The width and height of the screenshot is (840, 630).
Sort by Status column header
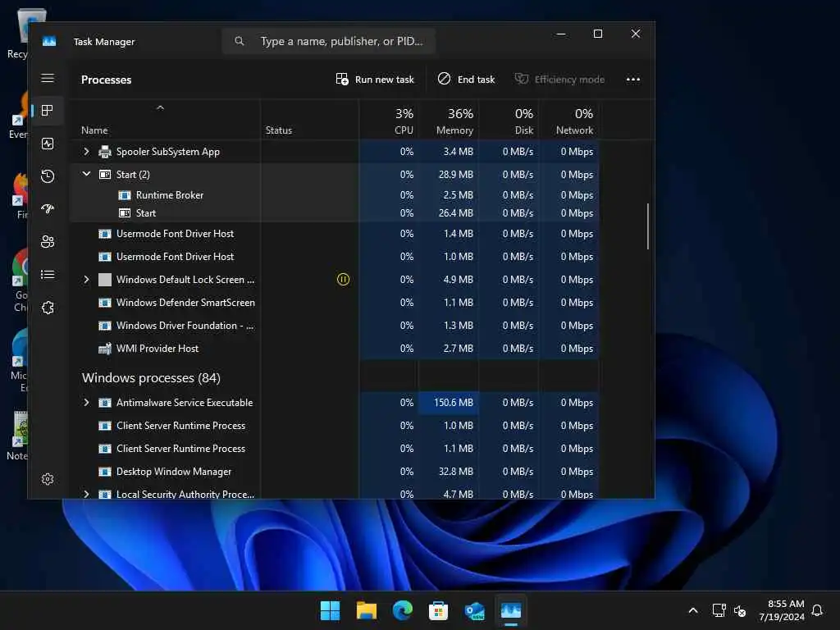[x=309, y=121]
